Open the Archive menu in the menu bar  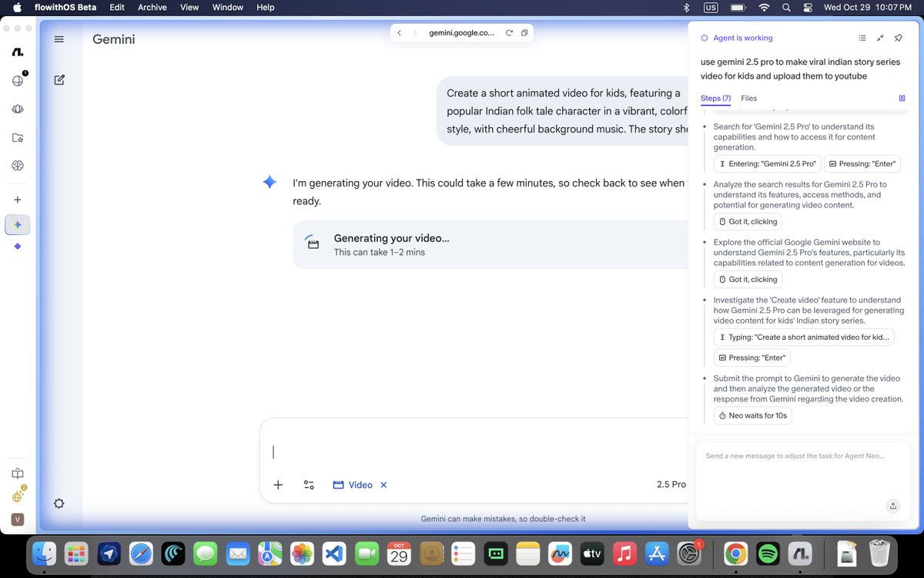[152, 8]
